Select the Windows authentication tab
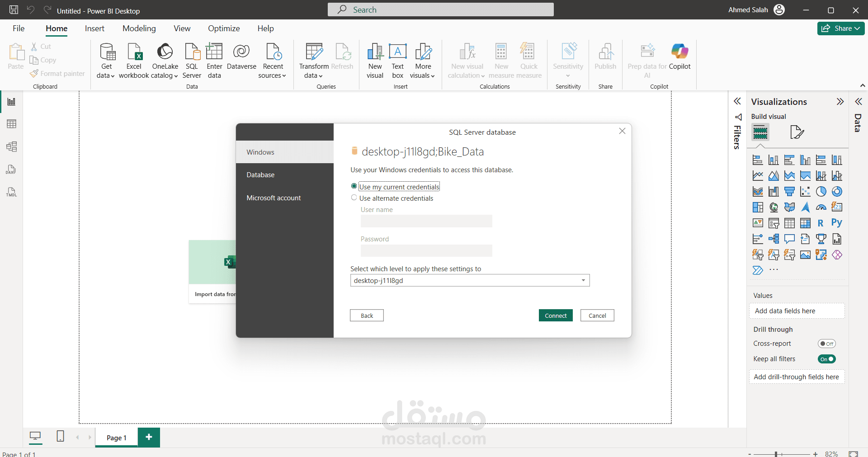The width and height of the screenshot is (868, 457). point(285,152)
